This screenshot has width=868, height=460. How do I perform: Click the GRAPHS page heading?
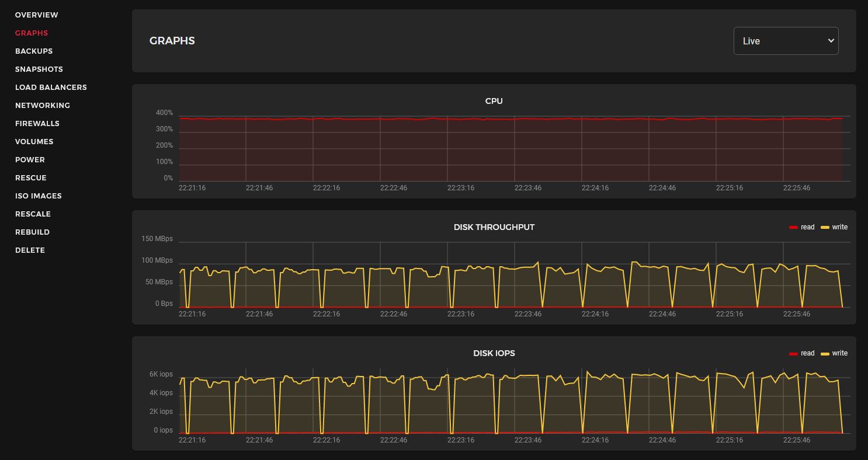[x=172, y=41]
